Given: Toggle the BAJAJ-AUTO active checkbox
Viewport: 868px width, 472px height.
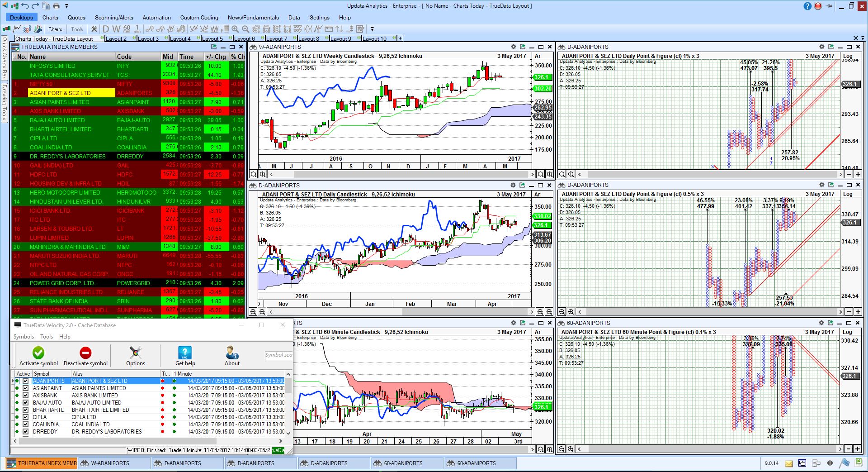Looking at the screenshot, I should coord(25,403).
